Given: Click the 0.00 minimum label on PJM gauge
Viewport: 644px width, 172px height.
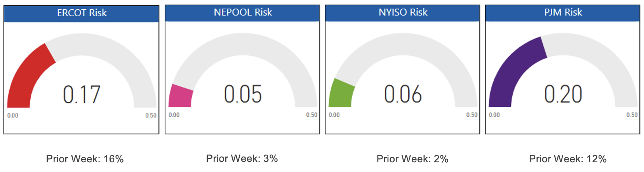Looking at the screenshot, I should [494, 115].
